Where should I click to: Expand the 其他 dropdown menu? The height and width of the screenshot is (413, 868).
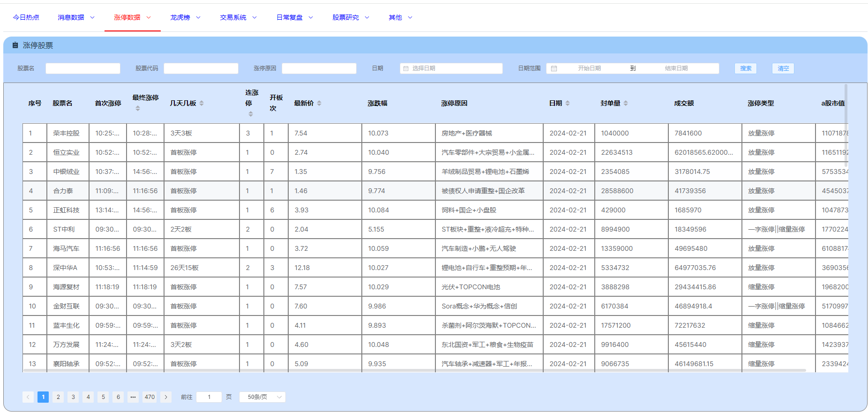(x=400, y=17)
